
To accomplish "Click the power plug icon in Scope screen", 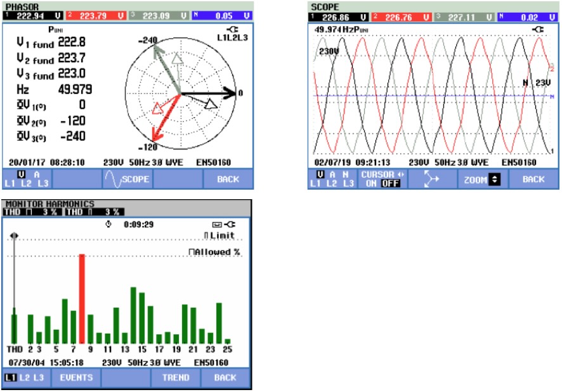I will [x=538, y=29].
